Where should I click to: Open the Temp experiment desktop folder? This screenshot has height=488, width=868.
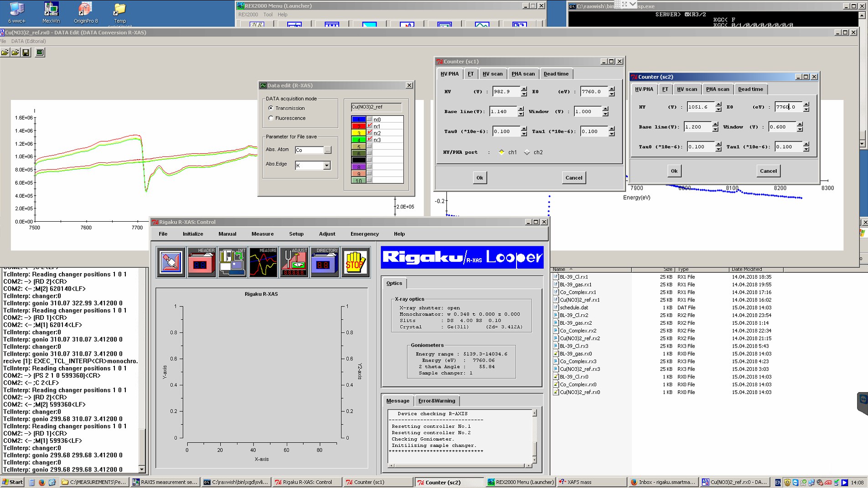(120, 14)
